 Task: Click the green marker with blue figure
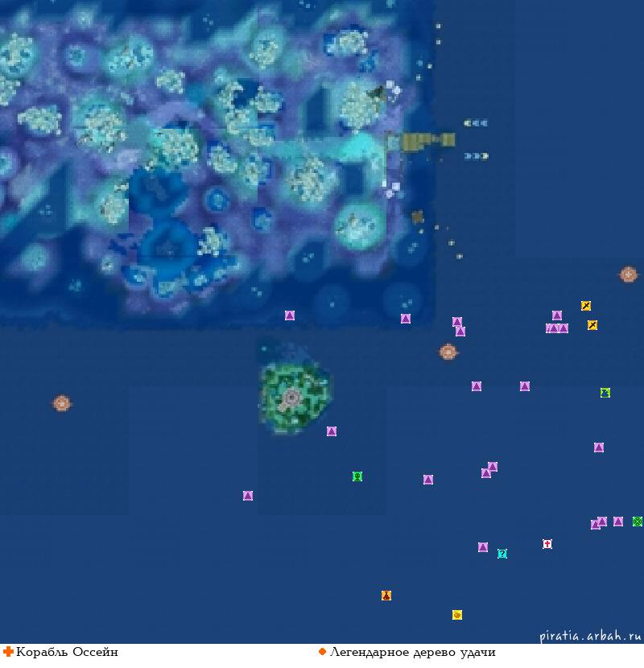[x=605, y=393]
